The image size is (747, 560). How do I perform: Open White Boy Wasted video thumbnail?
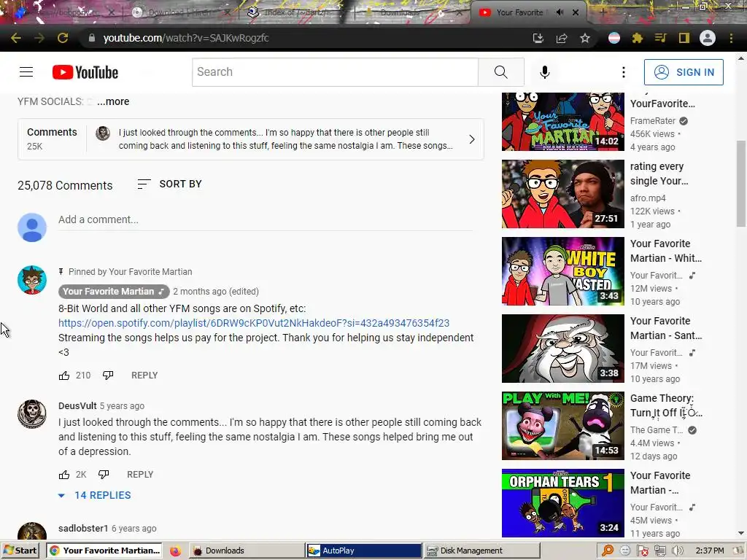562,271
